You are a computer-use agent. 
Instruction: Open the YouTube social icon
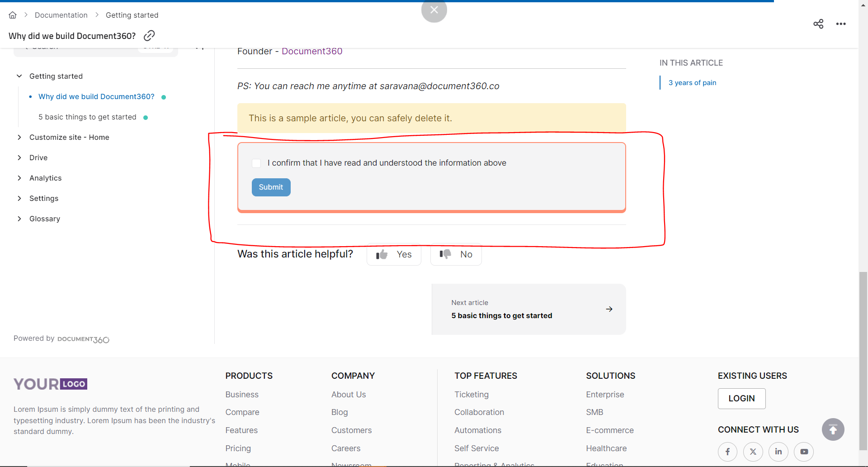804,452
